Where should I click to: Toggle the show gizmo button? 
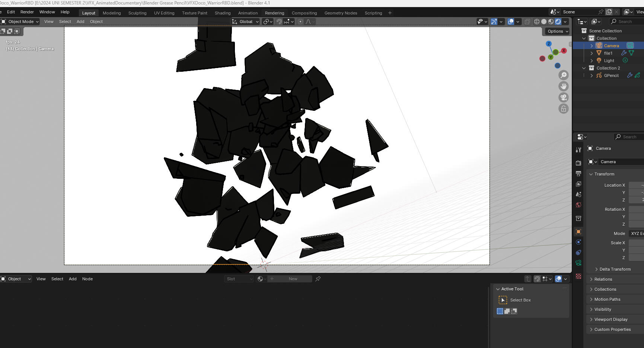click(494, 22)
